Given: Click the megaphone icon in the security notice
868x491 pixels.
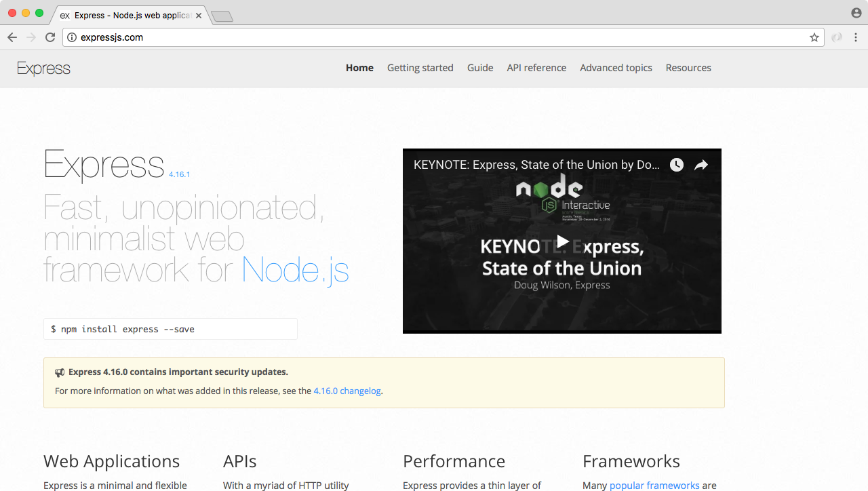Looking at the screenshot, I should [60, 372].
